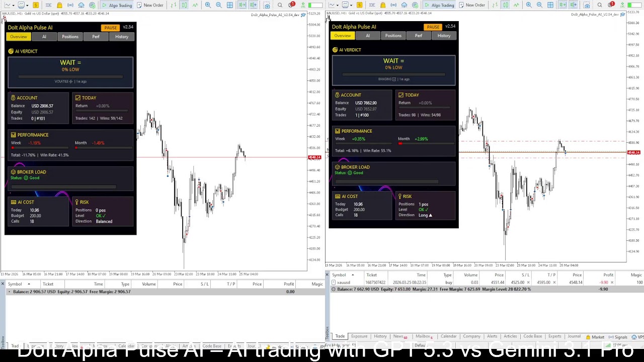Select the xauusd buy order row
644x362 pixels.
tap(486, 283)
